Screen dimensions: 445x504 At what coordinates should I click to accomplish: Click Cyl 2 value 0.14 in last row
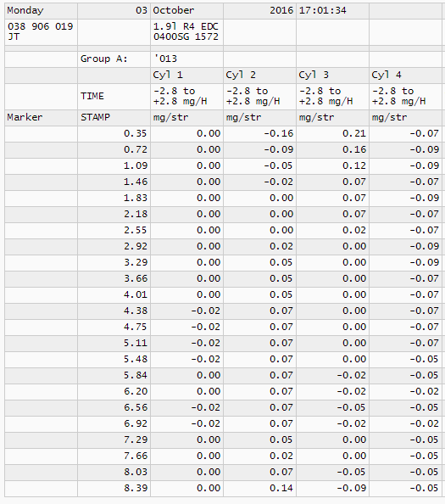(x=259, y=489)
